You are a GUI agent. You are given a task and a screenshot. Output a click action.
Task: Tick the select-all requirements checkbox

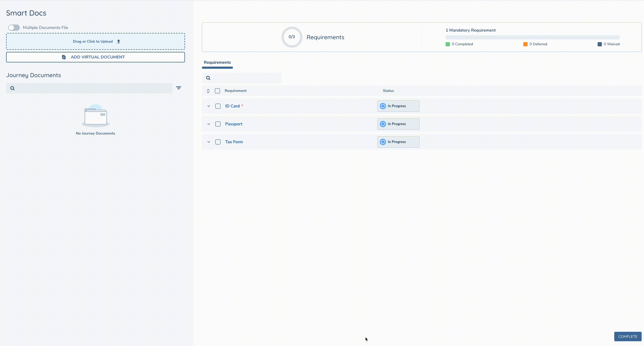tap(217, 91)
